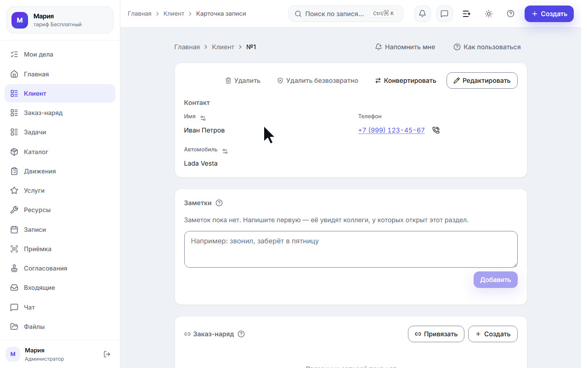Click the logout icon next to Мария Администратор

(x=107, y=354)
